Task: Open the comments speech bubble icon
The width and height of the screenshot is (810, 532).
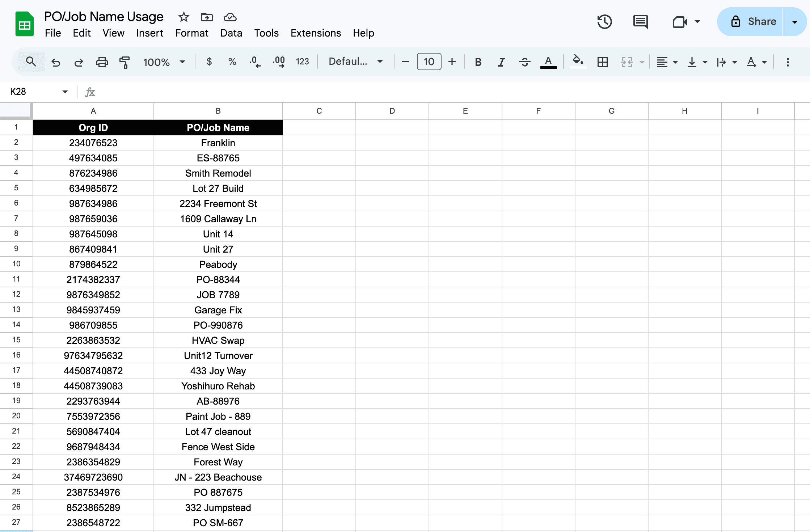Action: click(x=640, y=22)
